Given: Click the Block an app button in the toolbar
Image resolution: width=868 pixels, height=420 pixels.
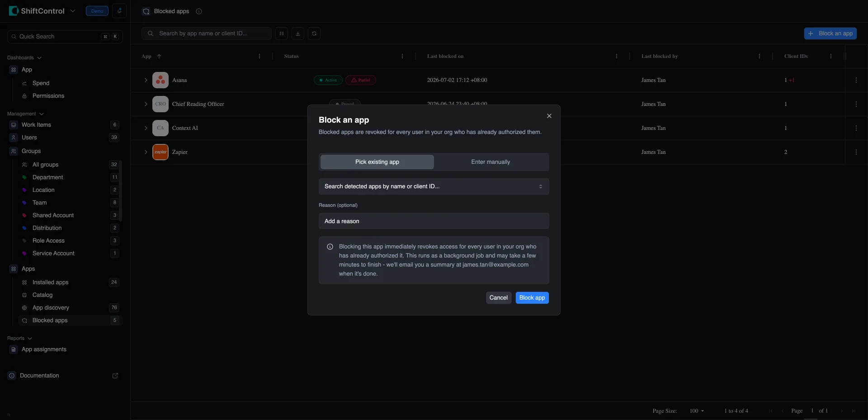Looking at the screenshot, I should (830, 33).
